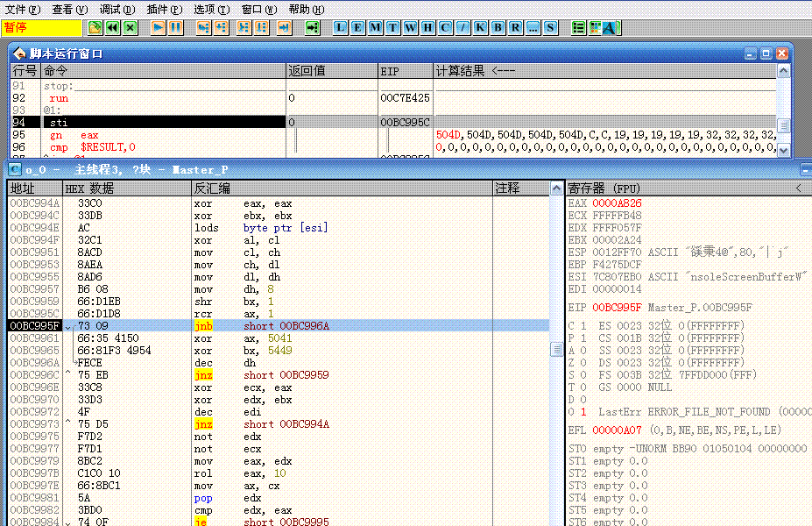Screen dimensions: 812x526
Task: Click the disassembly pane scrollbar up arrow
Action: [557, 188]
